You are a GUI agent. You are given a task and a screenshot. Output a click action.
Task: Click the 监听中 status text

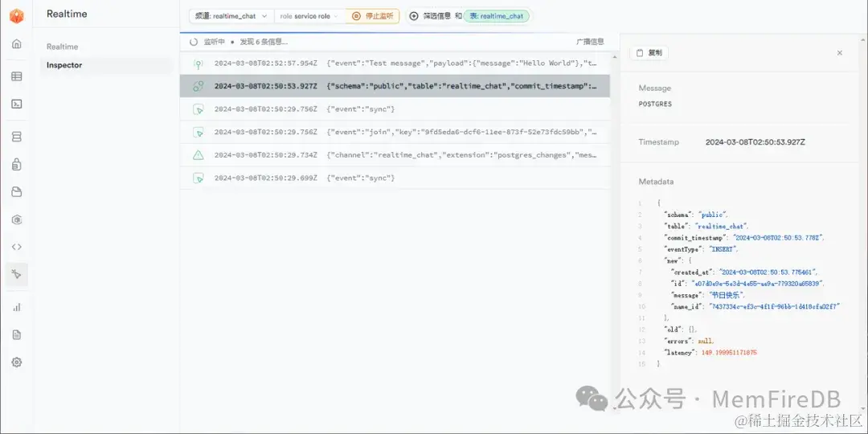(x=215, y=42)
